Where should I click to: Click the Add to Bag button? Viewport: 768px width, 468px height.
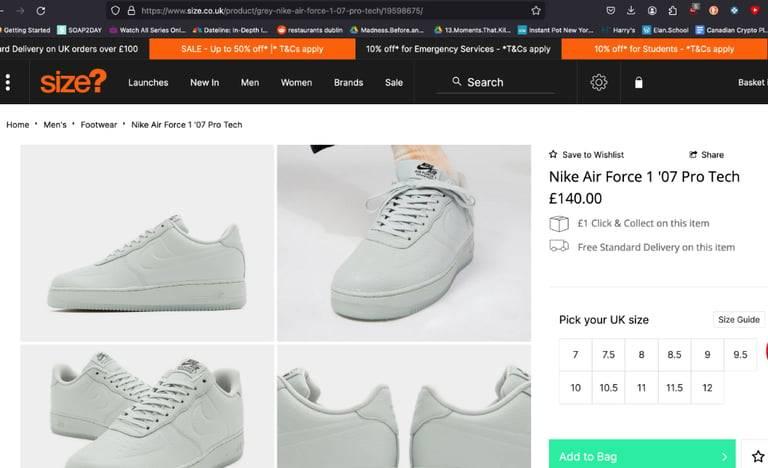click(x=642, y=454)
